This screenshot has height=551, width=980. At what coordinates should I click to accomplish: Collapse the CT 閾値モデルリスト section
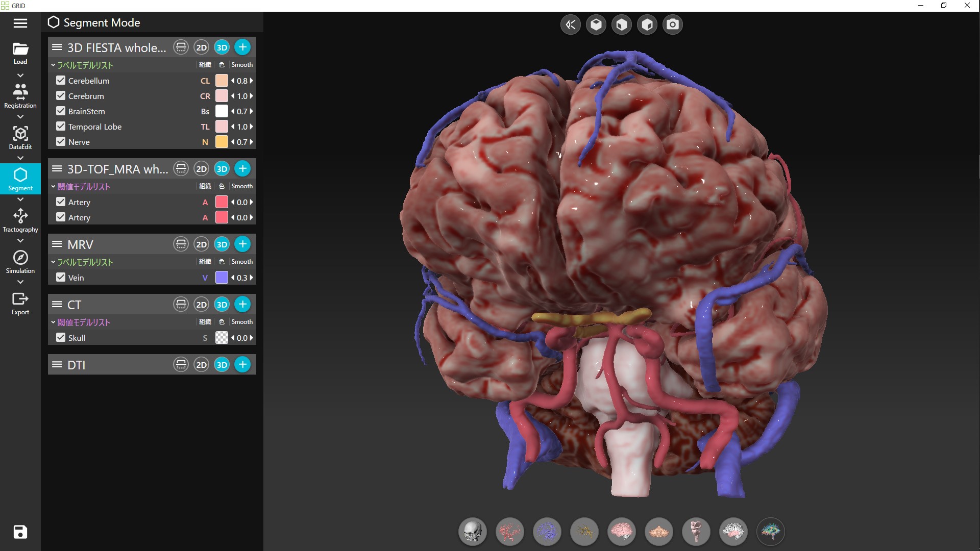click(53, 322)
